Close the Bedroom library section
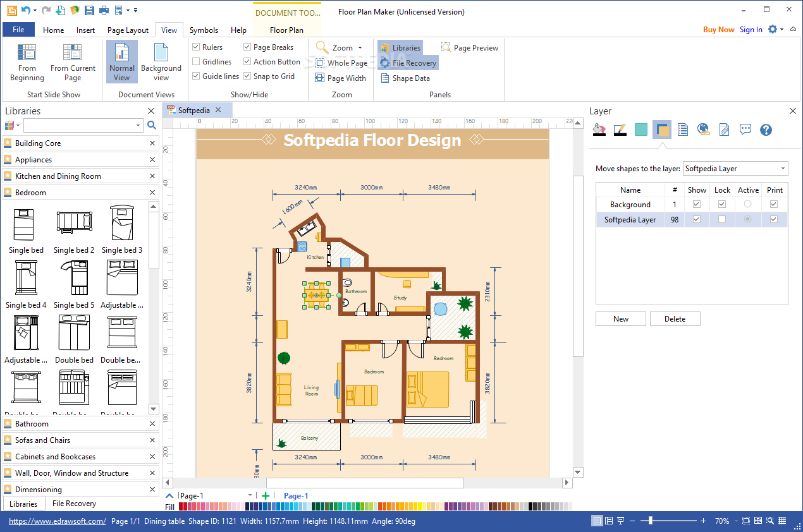This screenshot has width=803, height=532. (152, 193)
